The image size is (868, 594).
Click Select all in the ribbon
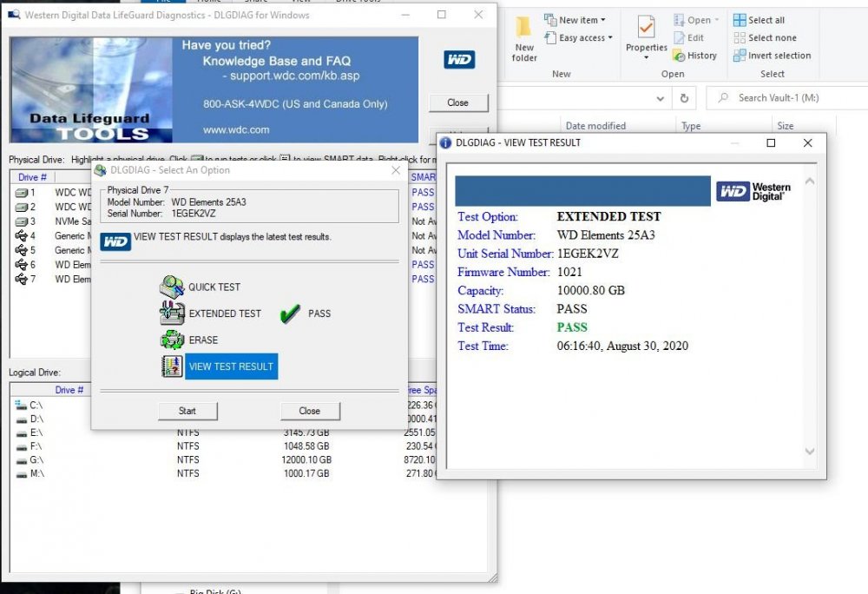tap(759, 20)
